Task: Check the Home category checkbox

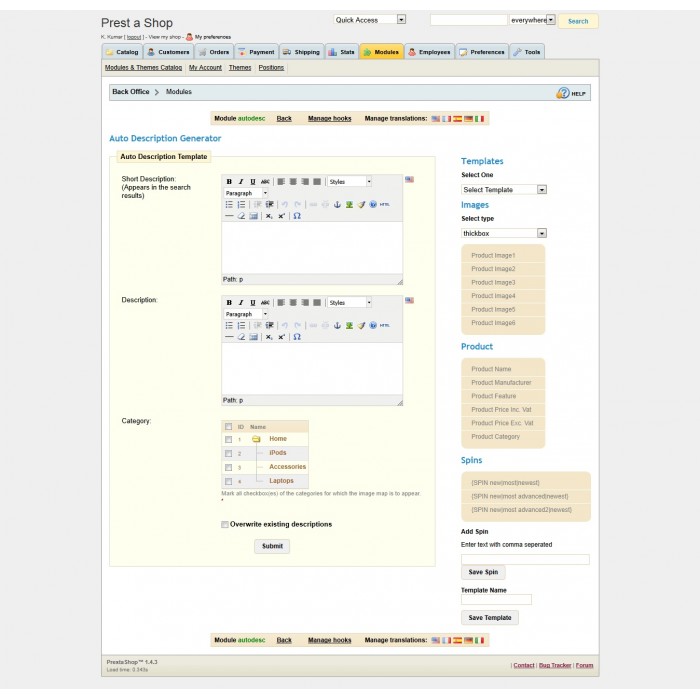Action: [x=229, y=440]
